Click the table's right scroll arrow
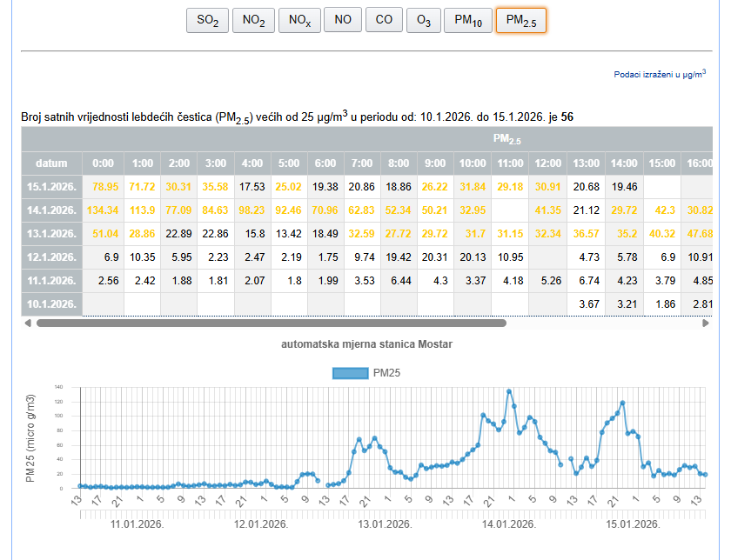The width and height of the screenshot is (731, 560). (x=705, y=323)
